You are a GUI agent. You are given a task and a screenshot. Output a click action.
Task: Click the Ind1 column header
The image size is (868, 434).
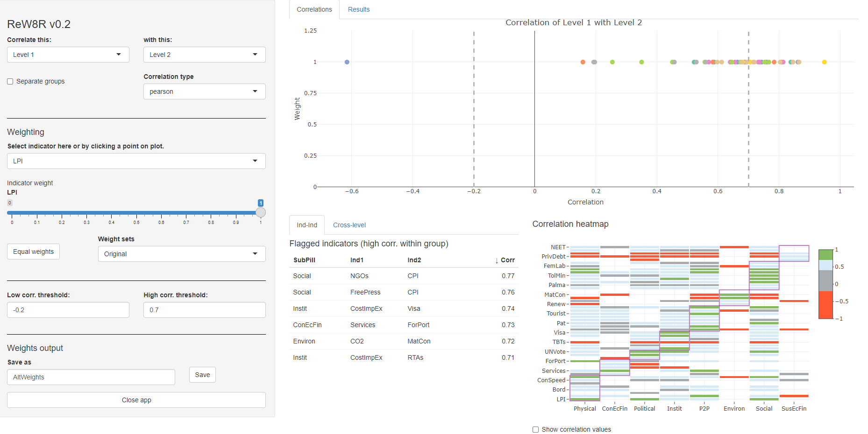[356, 260]
